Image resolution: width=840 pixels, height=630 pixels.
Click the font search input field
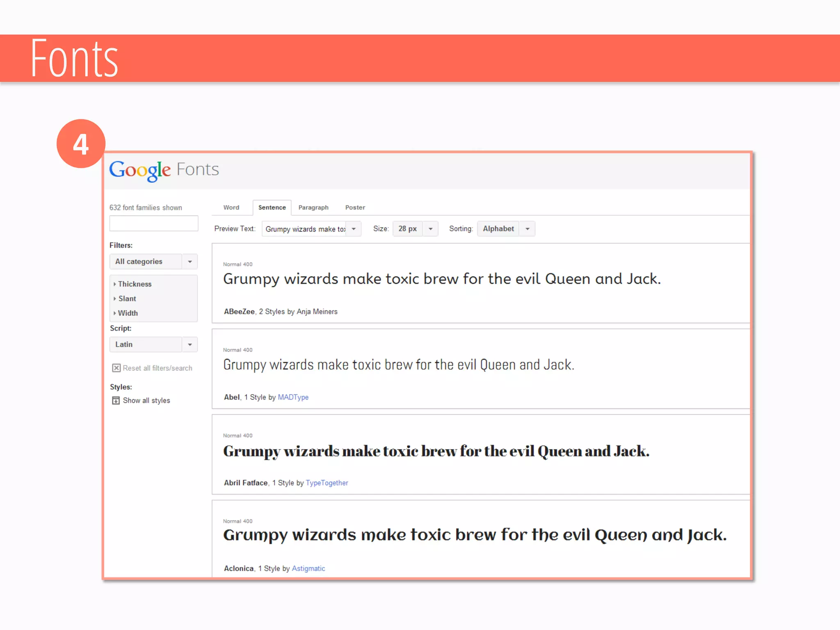pos(154,224)
